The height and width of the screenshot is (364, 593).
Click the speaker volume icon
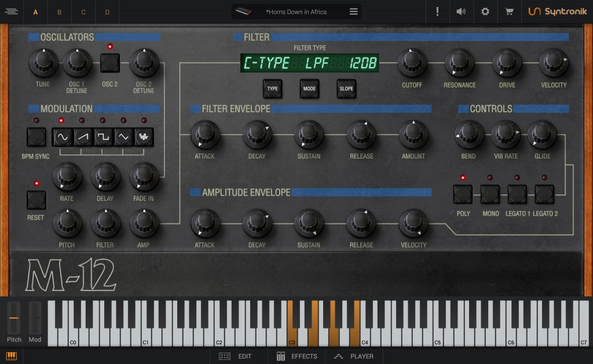pos(461,12)
